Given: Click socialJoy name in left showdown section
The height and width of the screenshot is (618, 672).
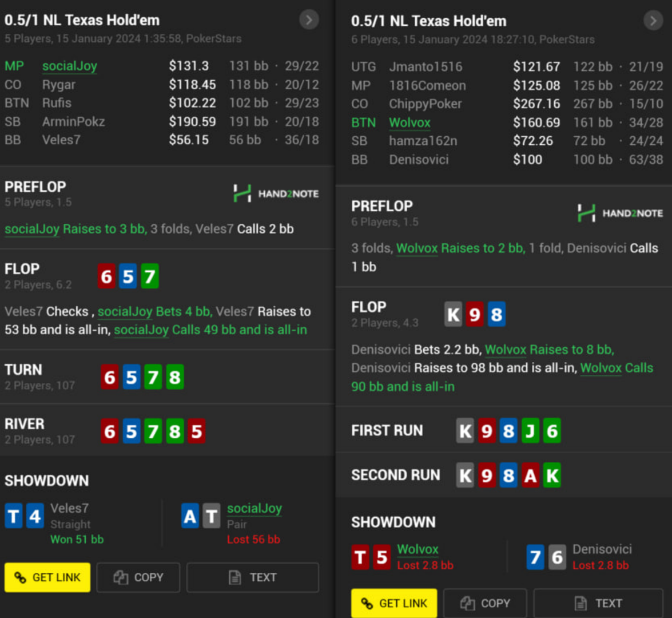Looking at the screenshot, I should point(254,508).
